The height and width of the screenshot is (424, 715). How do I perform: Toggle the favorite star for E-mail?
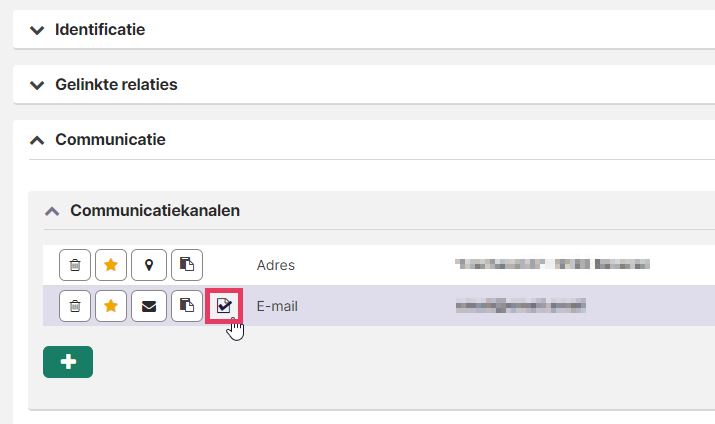[112, 306]
